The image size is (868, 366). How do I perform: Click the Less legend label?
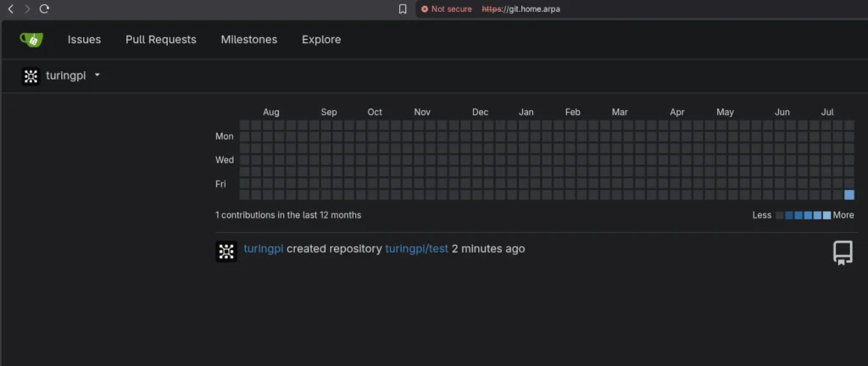click(x=762, y=215)
